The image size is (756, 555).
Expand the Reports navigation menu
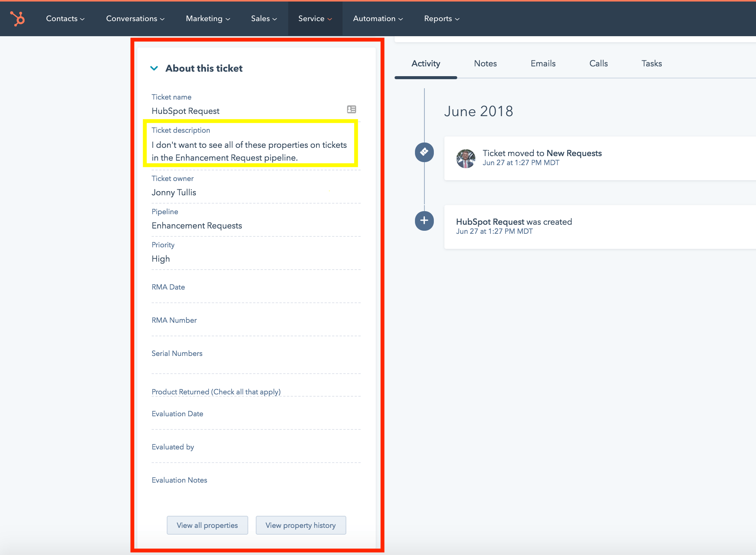[x=441, y=18]
